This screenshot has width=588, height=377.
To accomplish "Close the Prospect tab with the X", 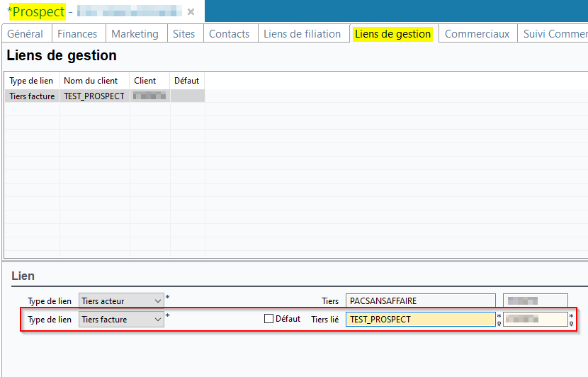I will click(191, 12).
